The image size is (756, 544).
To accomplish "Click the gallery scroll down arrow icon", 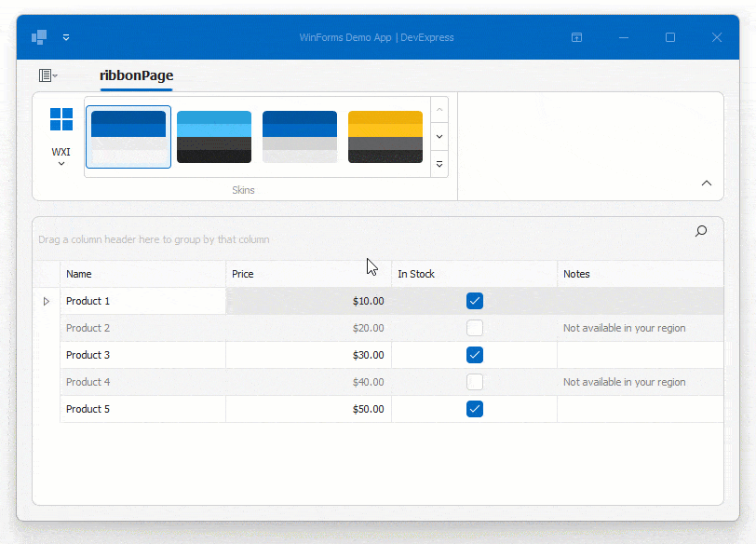I will [x=439, y=136].
